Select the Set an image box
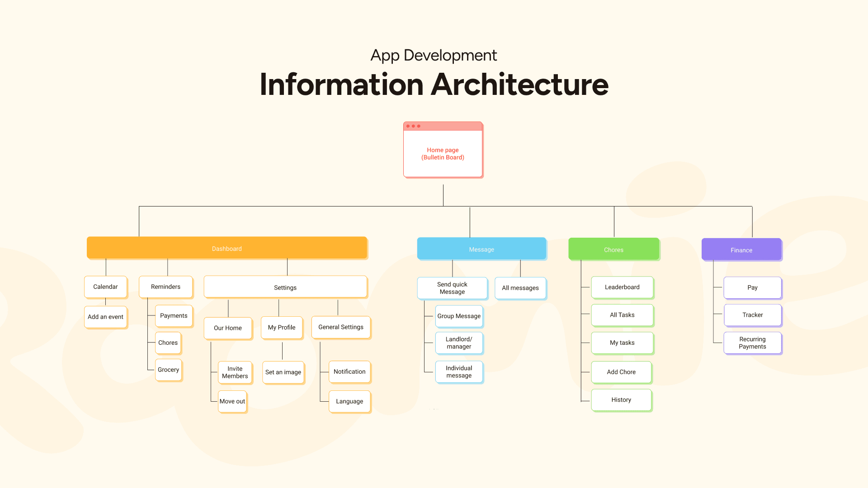The image size is (868, 488). tap(283, 372)
